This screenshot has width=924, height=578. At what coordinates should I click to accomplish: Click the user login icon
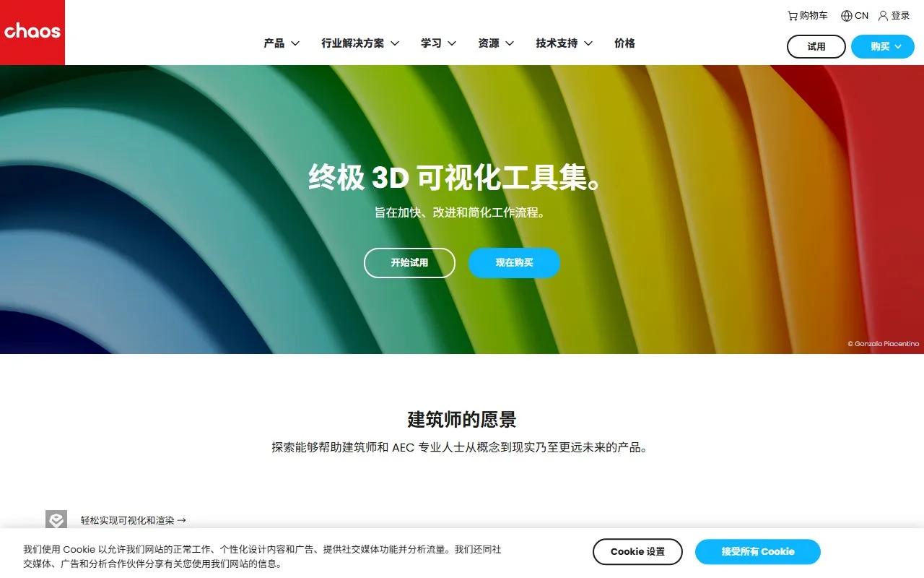point(883,16)
